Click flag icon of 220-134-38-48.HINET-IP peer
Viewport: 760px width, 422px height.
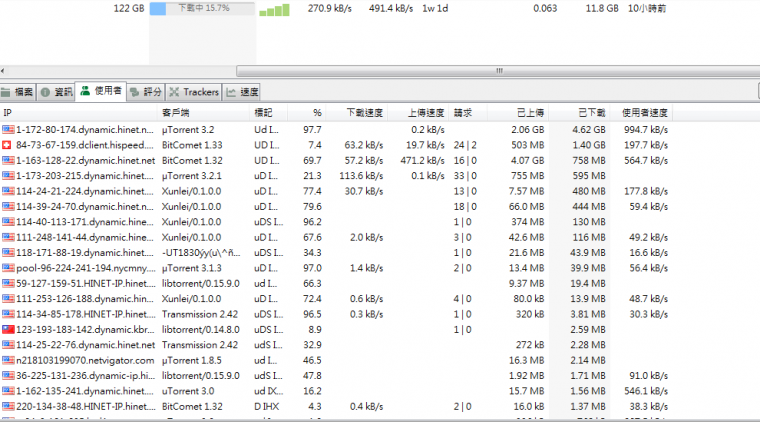tap(8, 406)
